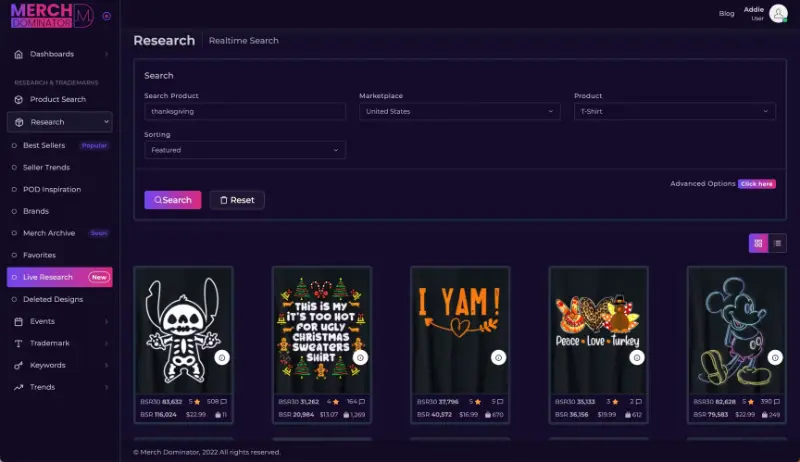The height and width of the screenshot is (462, 800).
Task: Open the Addie user avatar
Action: (x=778, y=13)
